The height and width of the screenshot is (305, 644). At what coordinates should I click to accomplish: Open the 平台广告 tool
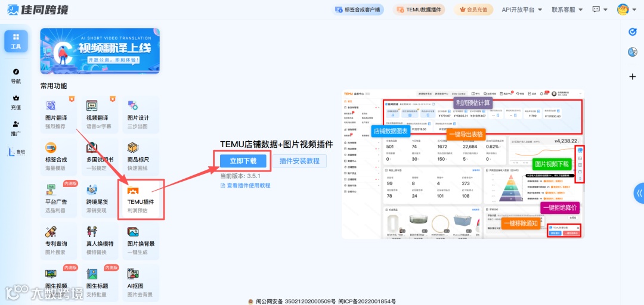58,199
